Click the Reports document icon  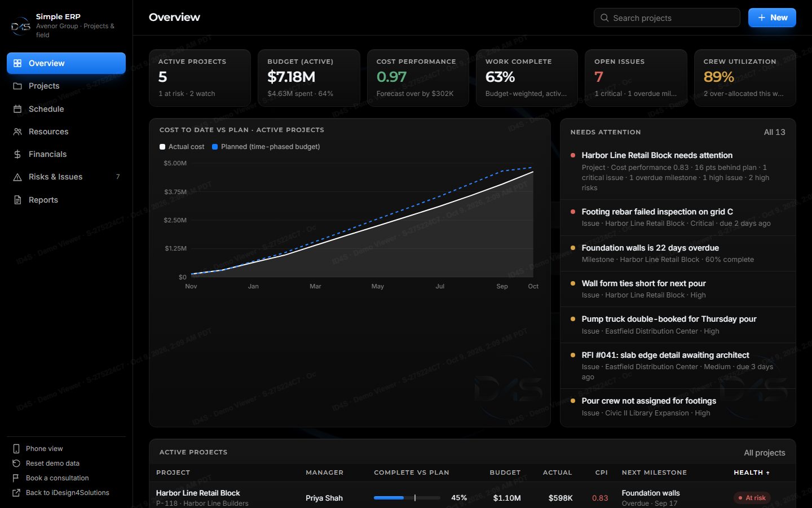click(17, 200)
